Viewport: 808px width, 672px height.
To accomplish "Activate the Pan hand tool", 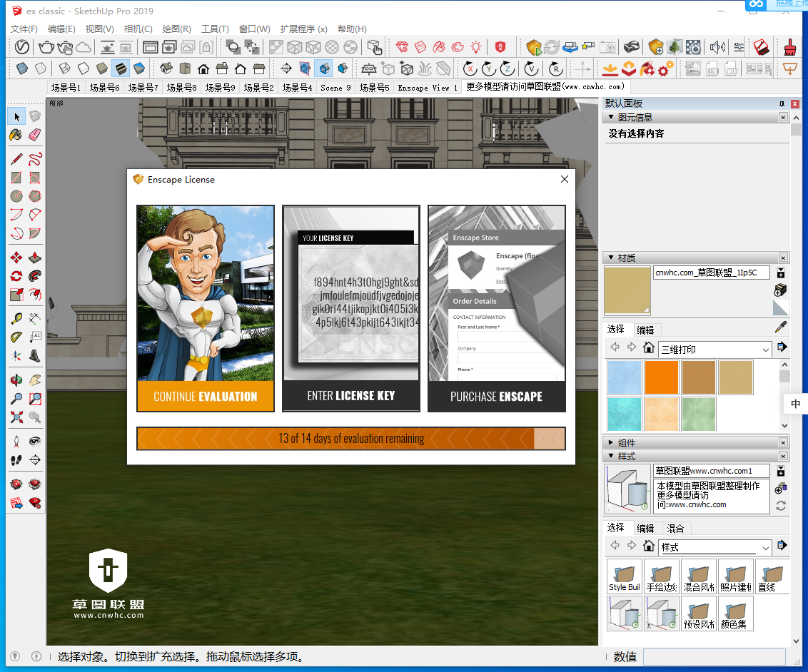I will coord(34,380).
